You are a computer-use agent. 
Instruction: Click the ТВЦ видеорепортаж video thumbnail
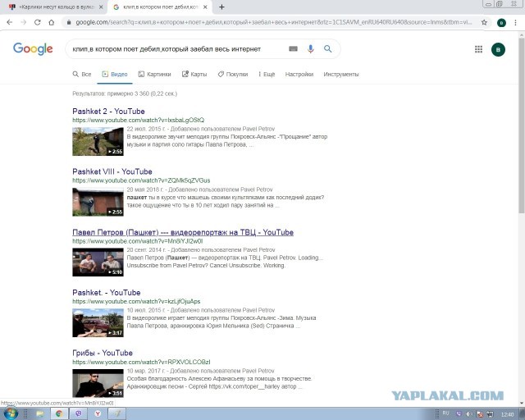[98, 262]
